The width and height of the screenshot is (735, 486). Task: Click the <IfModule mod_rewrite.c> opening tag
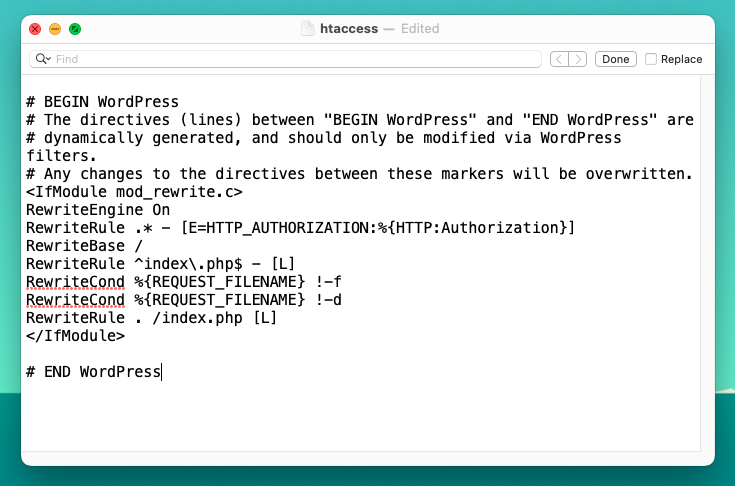coord(134,192)
